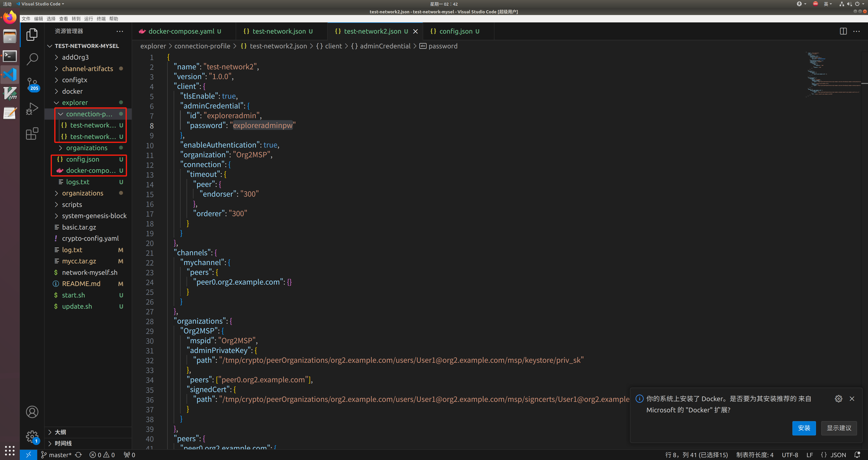Click the ports forwarded status item
868x460 pixels.
pos(130,455)
